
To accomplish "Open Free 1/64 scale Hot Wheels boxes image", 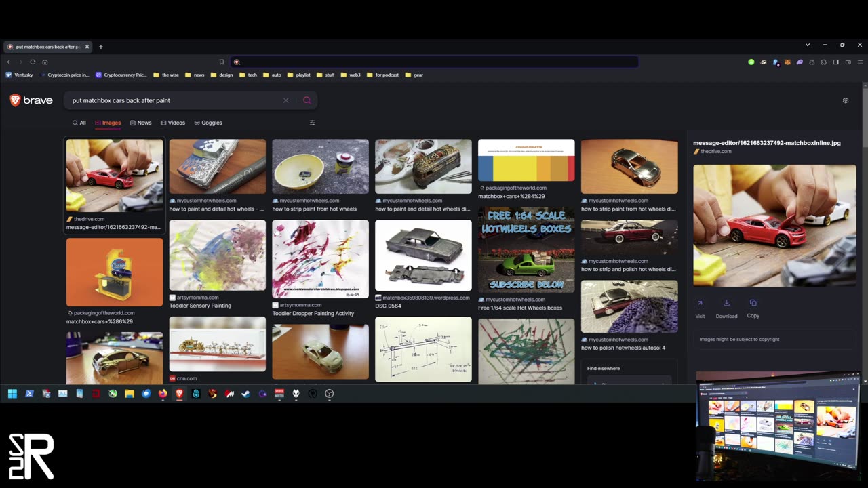I will [x=526, y=250].
